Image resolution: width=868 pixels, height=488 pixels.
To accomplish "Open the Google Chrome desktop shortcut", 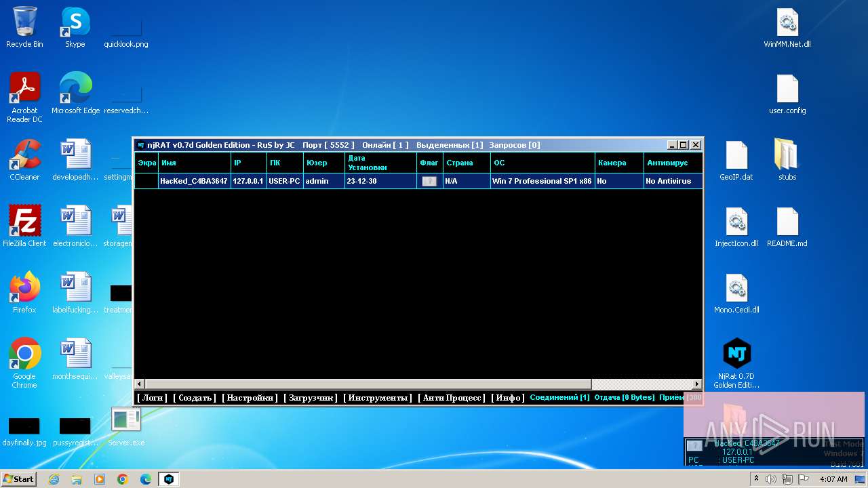I will tap(24, 363).
